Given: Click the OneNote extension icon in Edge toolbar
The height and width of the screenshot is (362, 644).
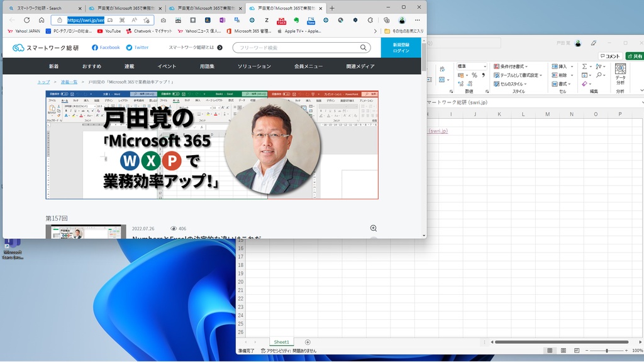Looking at the screenshot, I should [222, 20].
